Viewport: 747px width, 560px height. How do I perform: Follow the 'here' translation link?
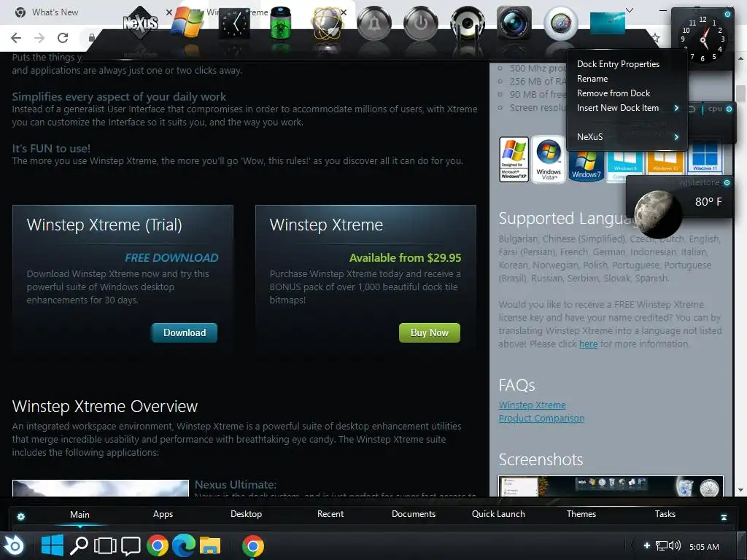pos(588,344)
